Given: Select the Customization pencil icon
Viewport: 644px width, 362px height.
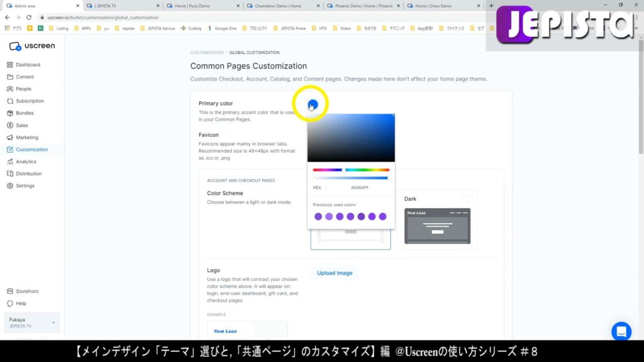Looking at the screenshot, I should 10,150.
